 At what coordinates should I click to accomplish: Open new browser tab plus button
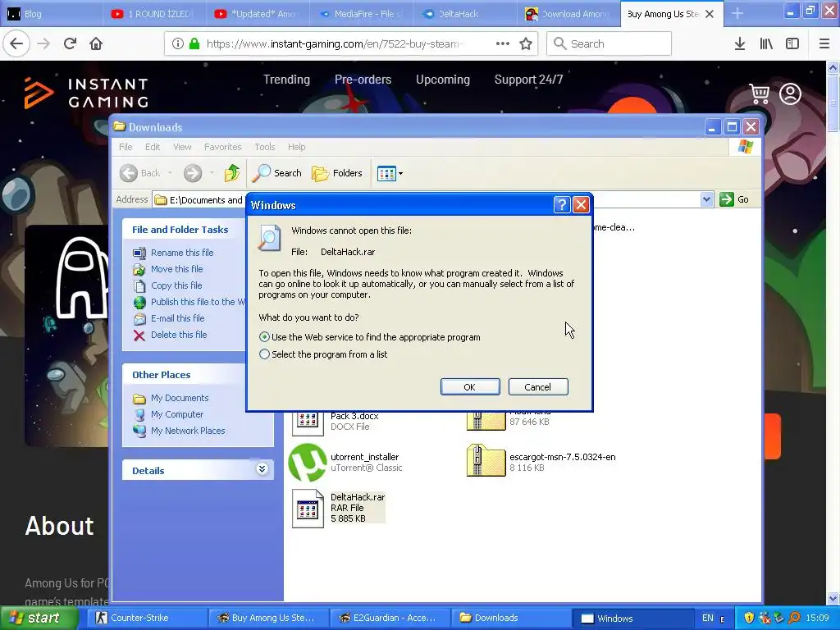pyautogui.click(x=737, y=14)
